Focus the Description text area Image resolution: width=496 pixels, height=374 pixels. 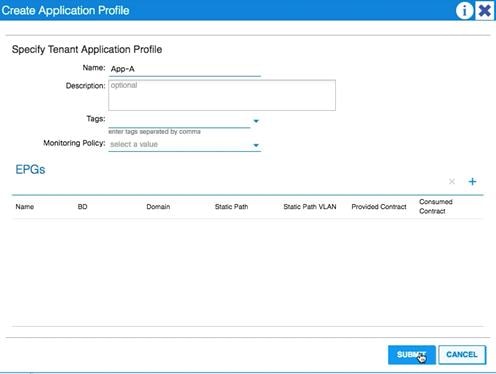point(222,95)
